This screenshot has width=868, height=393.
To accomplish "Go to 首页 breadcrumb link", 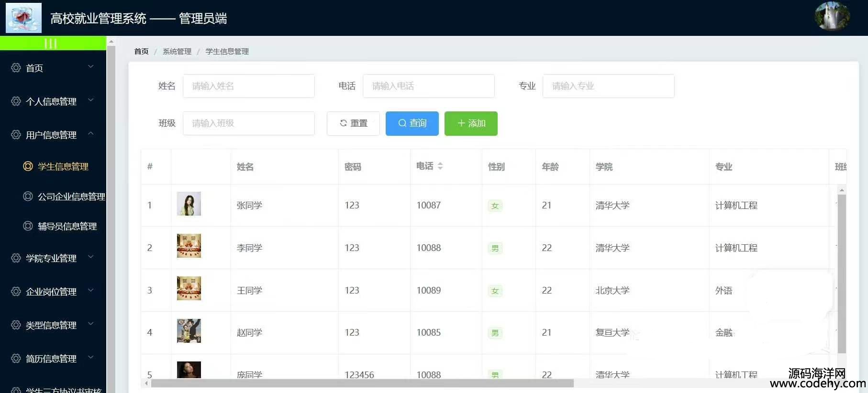I will tap(141, 51).
